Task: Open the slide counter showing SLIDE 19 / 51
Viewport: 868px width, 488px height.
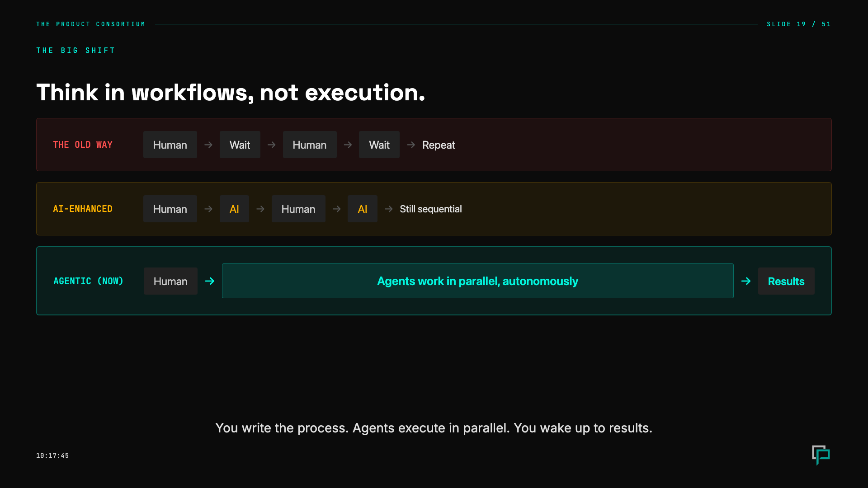Action: point(799,24)
